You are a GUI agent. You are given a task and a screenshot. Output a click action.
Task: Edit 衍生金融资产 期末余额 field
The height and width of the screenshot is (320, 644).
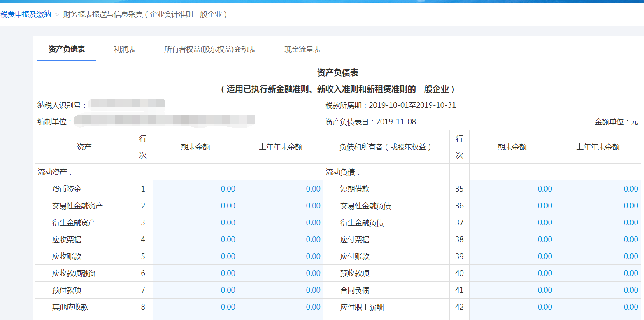(x=195, y=222)
